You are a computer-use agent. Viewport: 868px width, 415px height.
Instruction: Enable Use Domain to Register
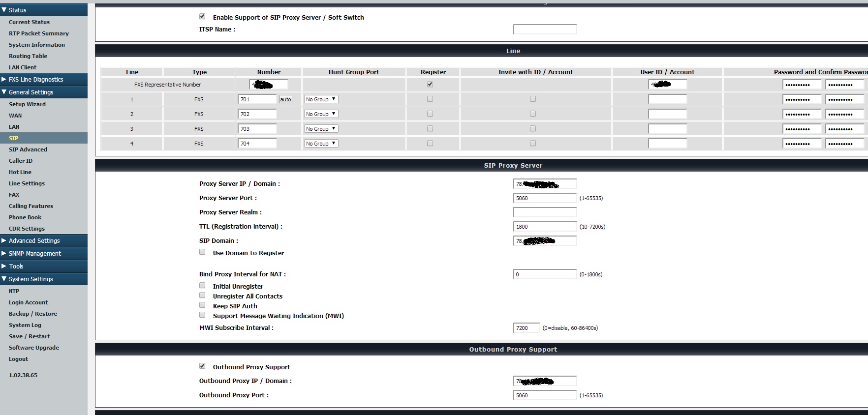coord(202,252)
